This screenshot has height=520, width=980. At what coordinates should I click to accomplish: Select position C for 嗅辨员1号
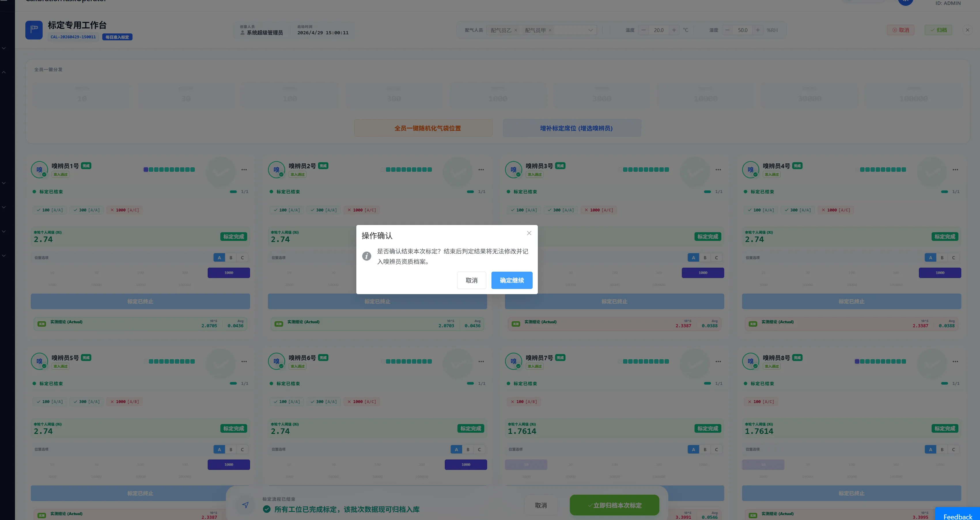tap(242, 258)
